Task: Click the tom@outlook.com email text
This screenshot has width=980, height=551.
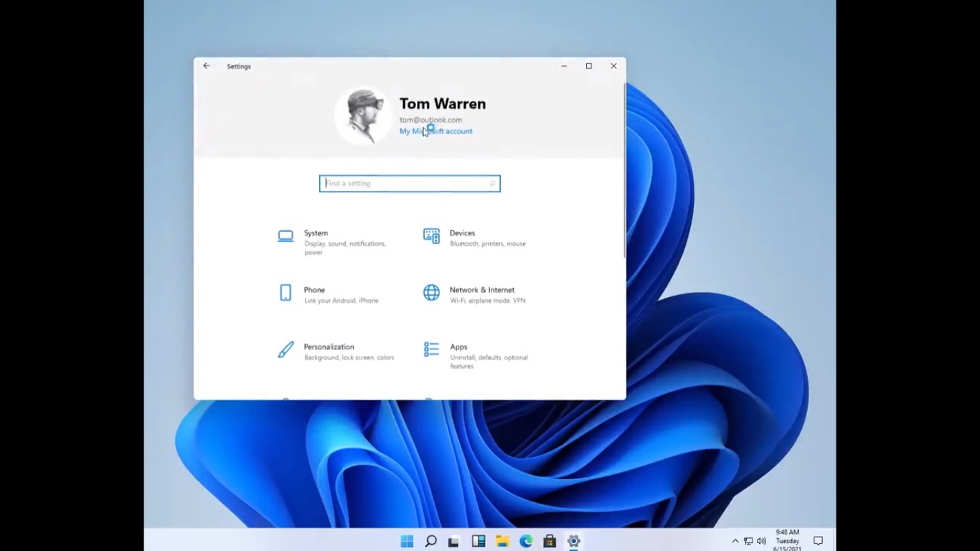Action: point(430,120)
